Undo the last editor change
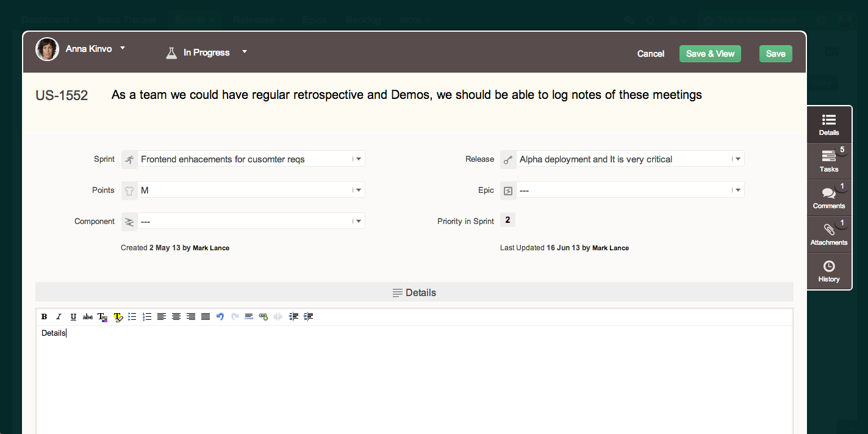This screenshot has width=868, height=434. coord(220,317)
